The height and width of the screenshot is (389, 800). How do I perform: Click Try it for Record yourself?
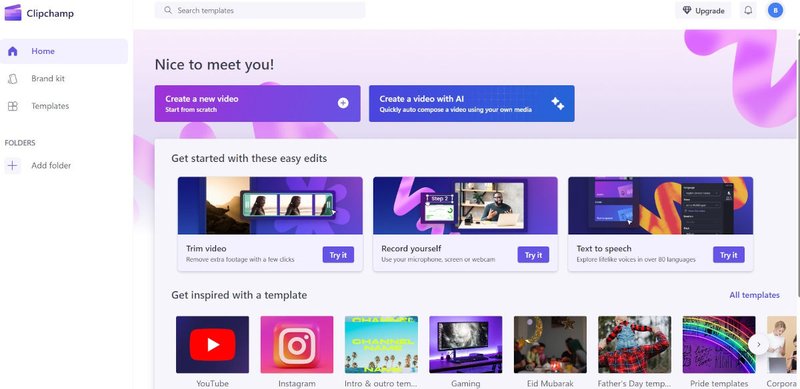[534, 255]
